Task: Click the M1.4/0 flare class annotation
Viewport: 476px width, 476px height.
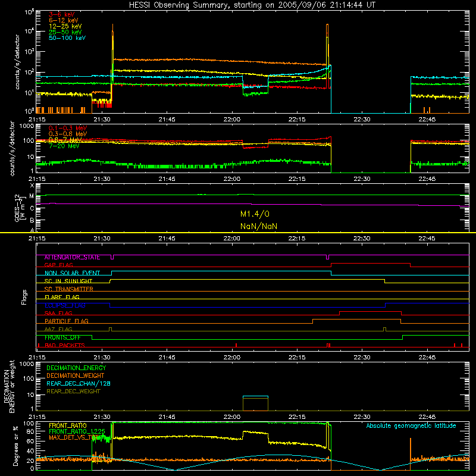Action: pyautogui.click(x=255, y=214)
